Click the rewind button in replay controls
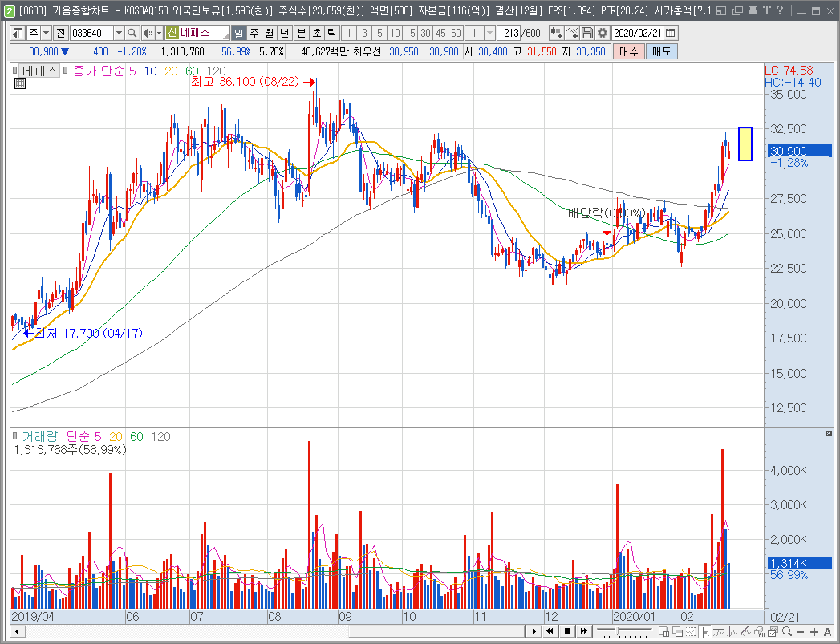This screenshot has width=840, height=644. 550,631
